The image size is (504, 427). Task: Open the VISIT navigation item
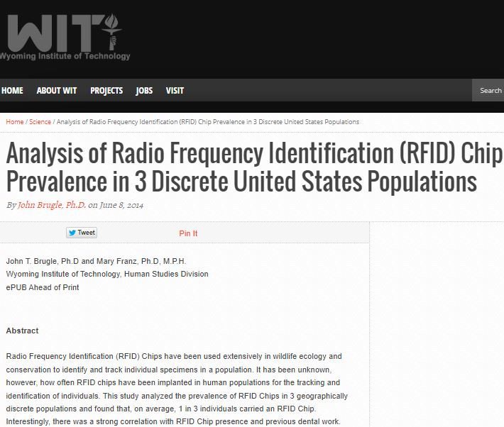click(x=175, y=90)
